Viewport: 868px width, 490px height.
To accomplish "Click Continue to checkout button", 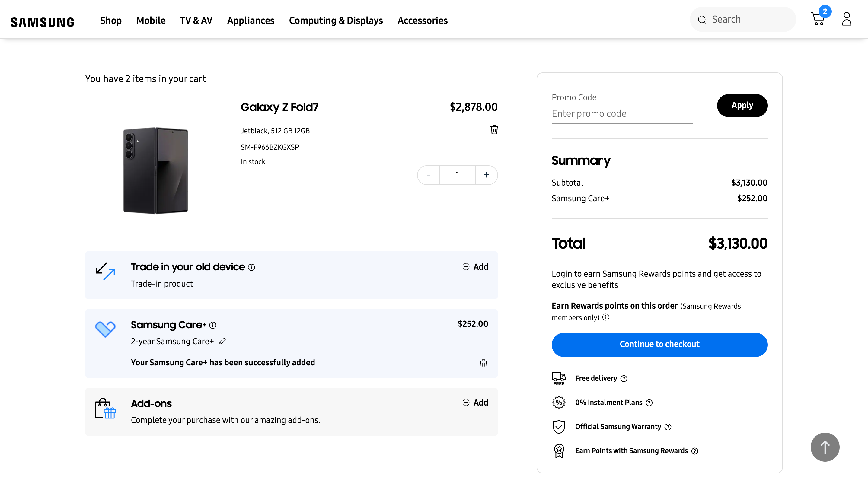I will pos(659,344).
